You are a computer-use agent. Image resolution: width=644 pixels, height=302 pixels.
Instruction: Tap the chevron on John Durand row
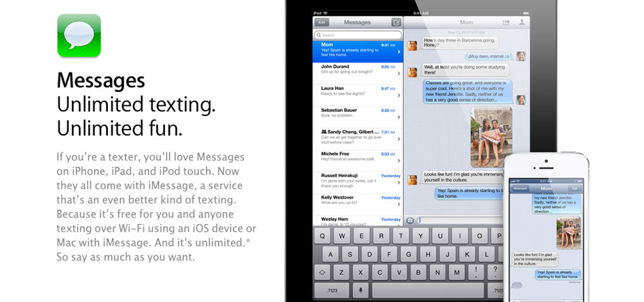398,74
